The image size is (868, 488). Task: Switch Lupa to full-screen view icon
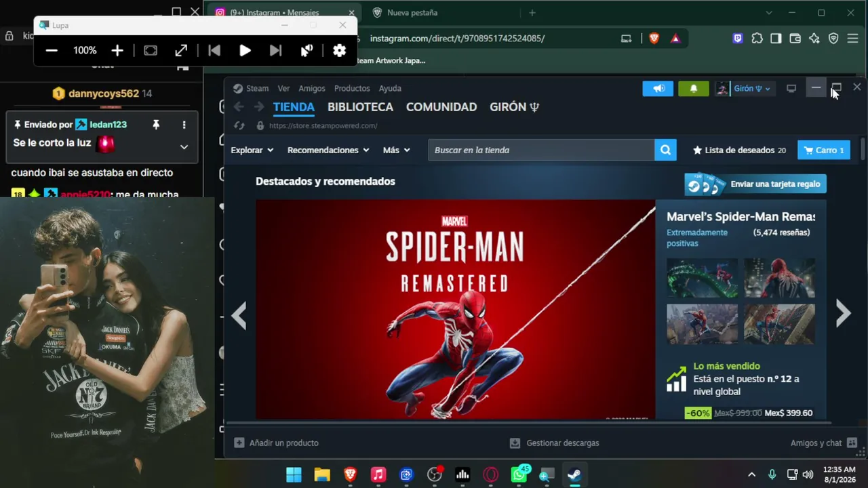point(151,50)
